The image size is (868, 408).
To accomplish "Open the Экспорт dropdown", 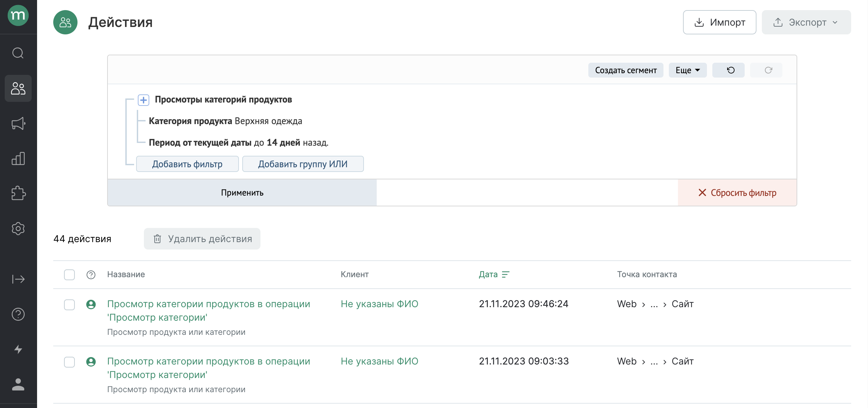I will coord(806,22).
